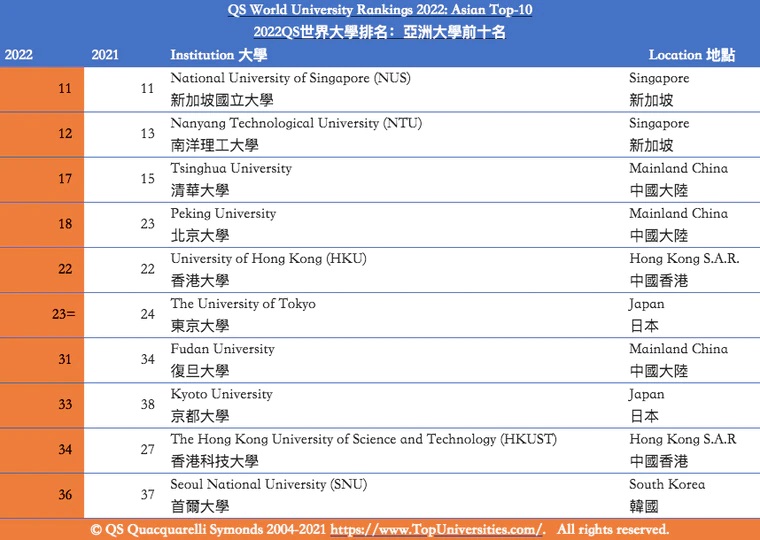The height and width of the screenshot is (540, 760).
Task: Click 'The University of Tokyo' text
Action: coord(243,303)
